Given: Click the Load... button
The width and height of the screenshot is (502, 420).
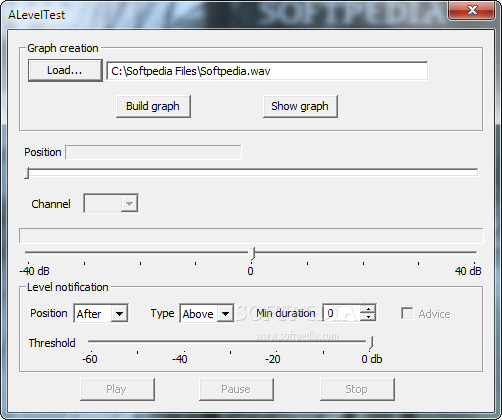Looking at the screenshot, I should (x=65, y=70).
